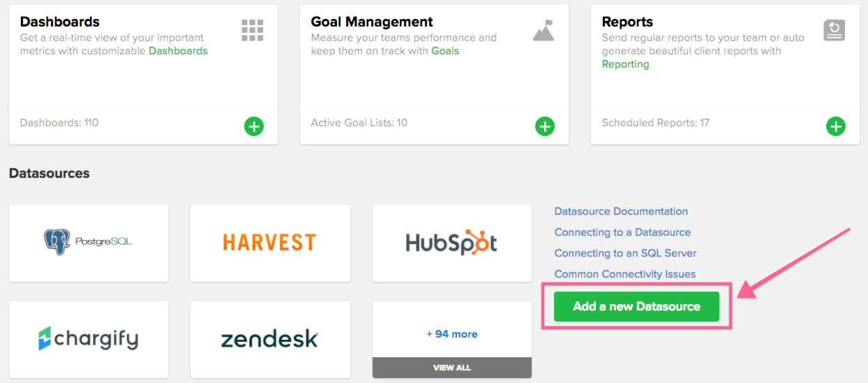Click the green plus icon under Reports

pos(836,126)
